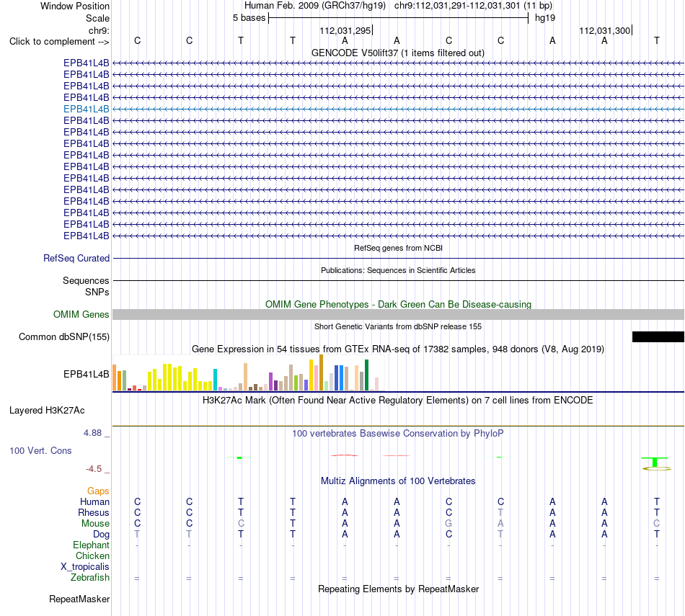The image size is (685, 616).
Task: Open 'Repeating Elements by RepeatMasker' title
Action: tap(398, 589)
